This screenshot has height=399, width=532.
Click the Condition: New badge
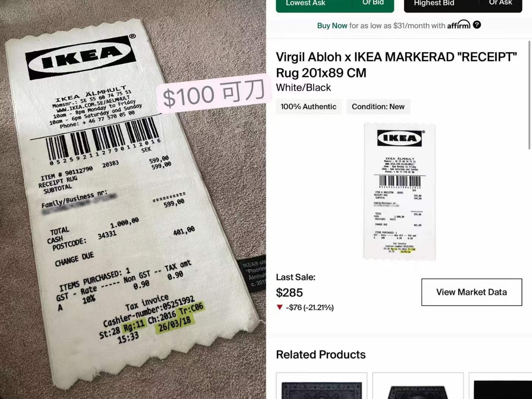[378, 107]
